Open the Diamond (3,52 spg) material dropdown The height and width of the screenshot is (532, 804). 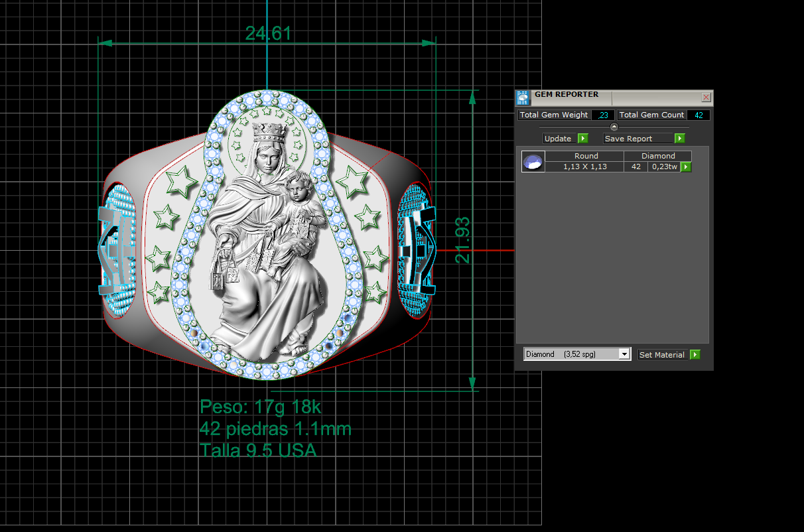point(624,354)
